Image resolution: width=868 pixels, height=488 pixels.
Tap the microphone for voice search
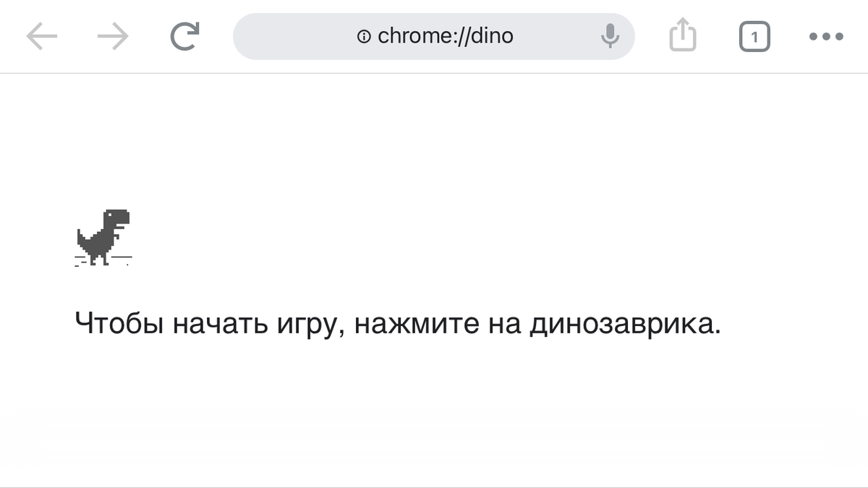tap(610, 35)
